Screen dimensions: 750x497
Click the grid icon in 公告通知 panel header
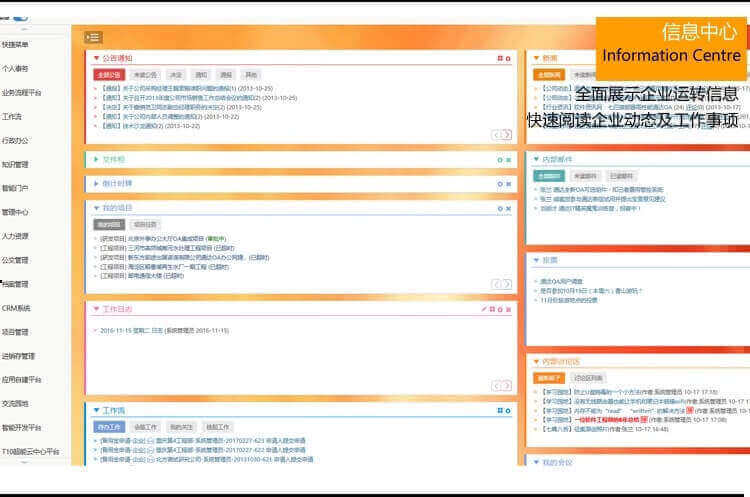(500, 58)
